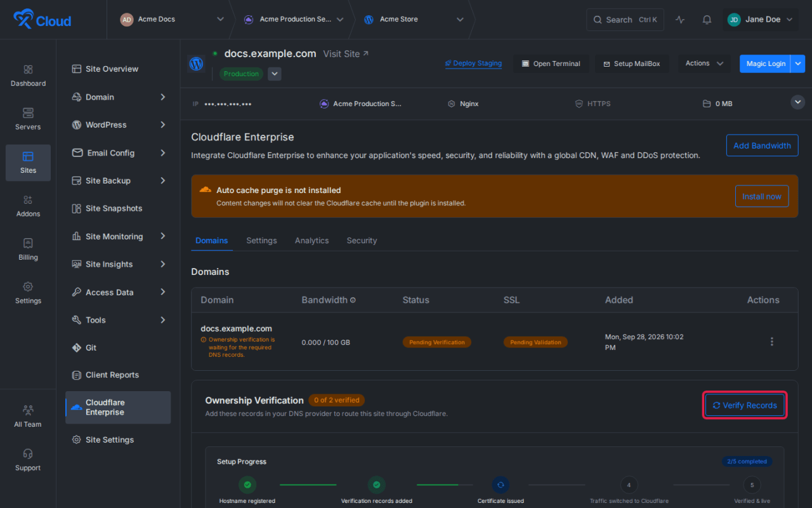Screen dimensions: 812x508
Task: Click the Cloudflare Enterprise cloud icon in sidebar
Action: (76, 407)
